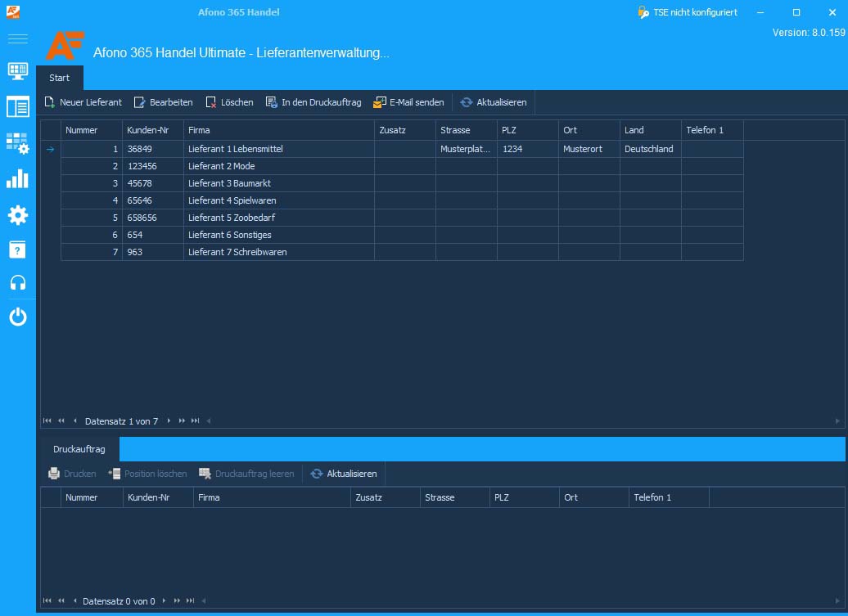Select the Druckauftrag tab
The image size is (848, 616).
[79, 449]
